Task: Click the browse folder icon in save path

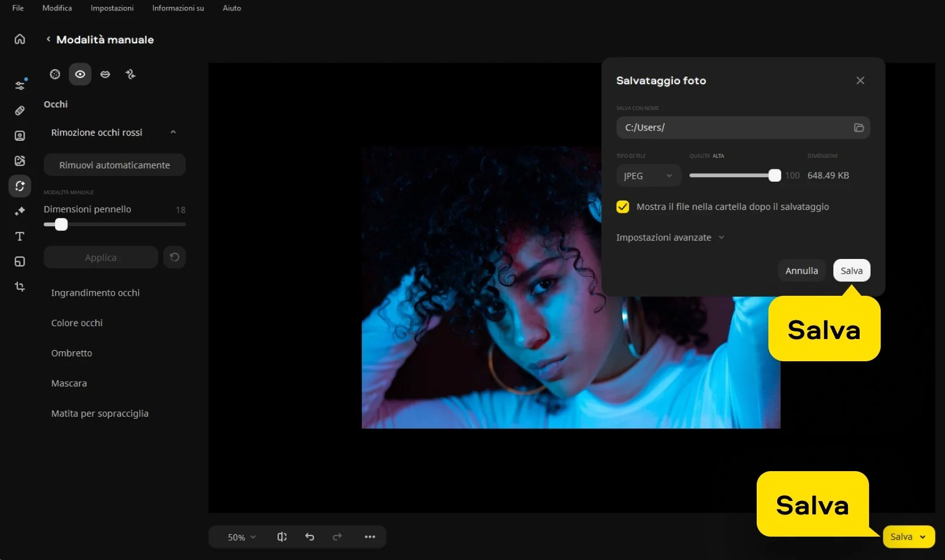Action: pos(858,127)
